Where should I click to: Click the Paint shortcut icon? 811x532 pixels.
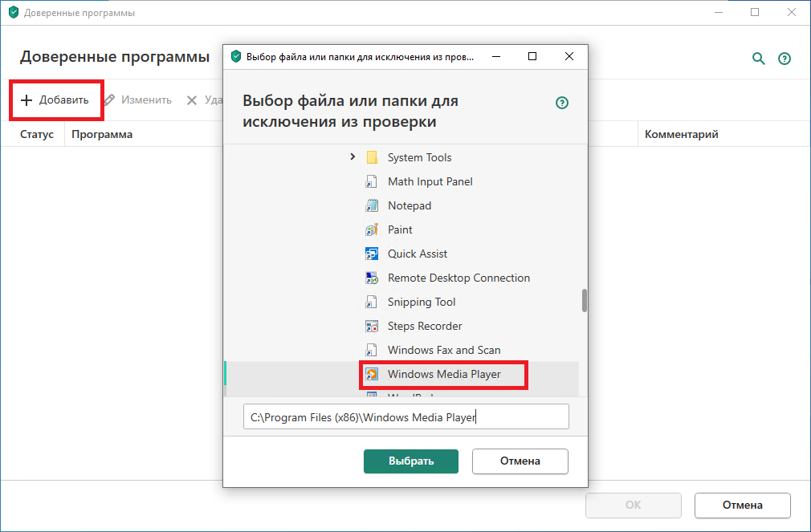click(x=372, y=229)
